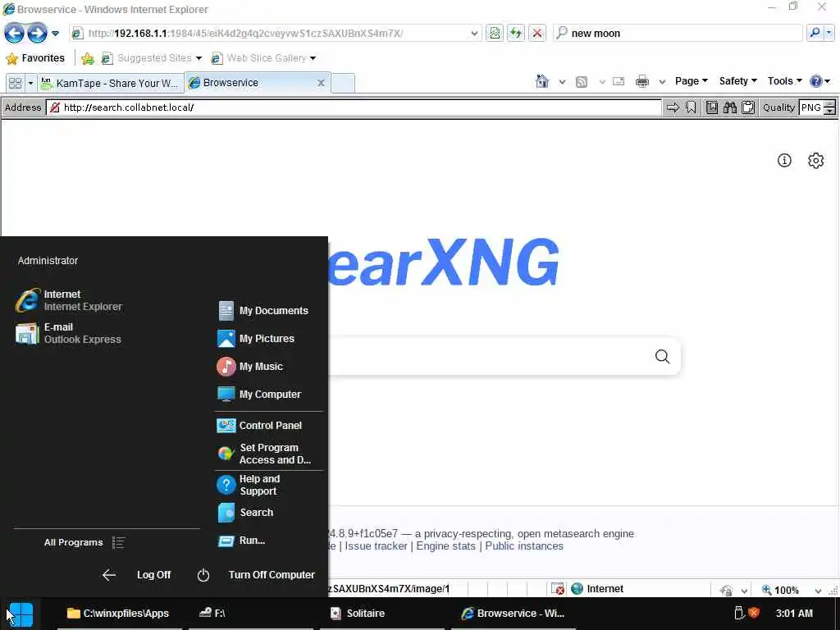Close the Browservice tab

tap(321, 83)
